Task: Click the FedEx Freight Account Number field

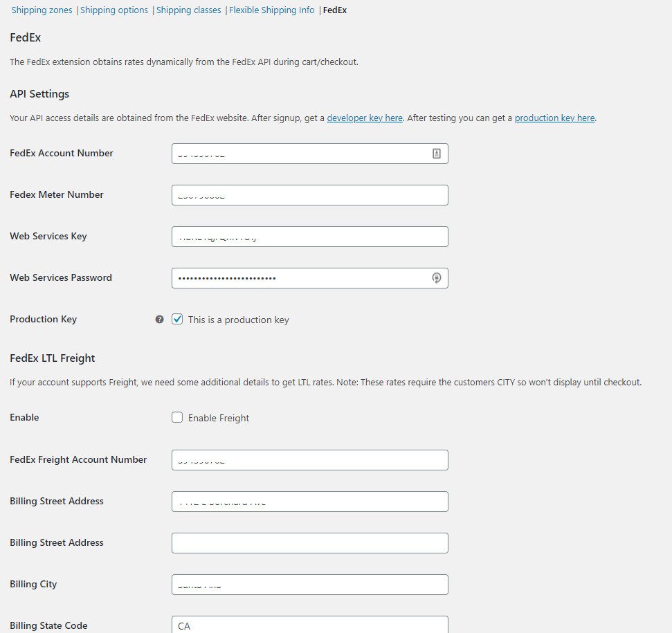Action: pyautogui.click(x=310, y=460)
